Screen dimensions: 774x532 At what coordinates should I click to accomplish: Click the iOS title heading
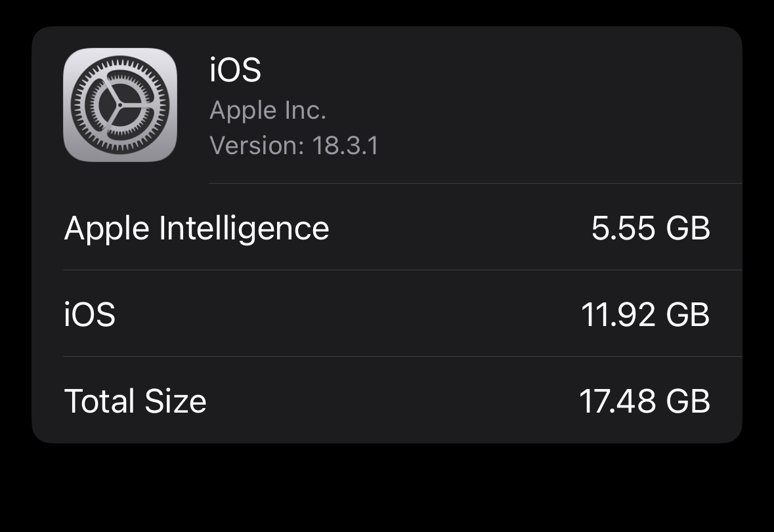(234, 70)
